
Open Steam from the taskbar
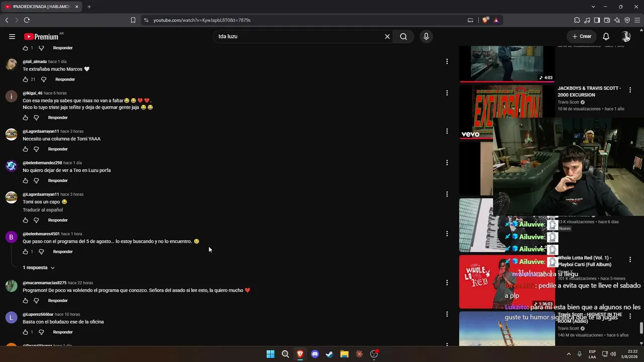(330, 354)
